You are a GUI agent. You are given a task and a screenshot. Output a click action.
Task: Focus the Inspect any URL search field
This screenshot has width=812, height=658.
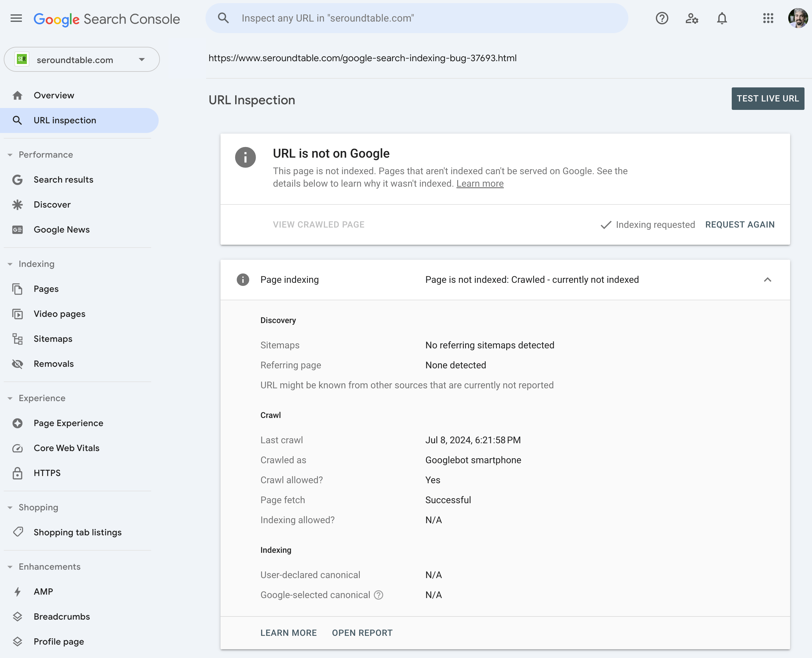(416, 18)
